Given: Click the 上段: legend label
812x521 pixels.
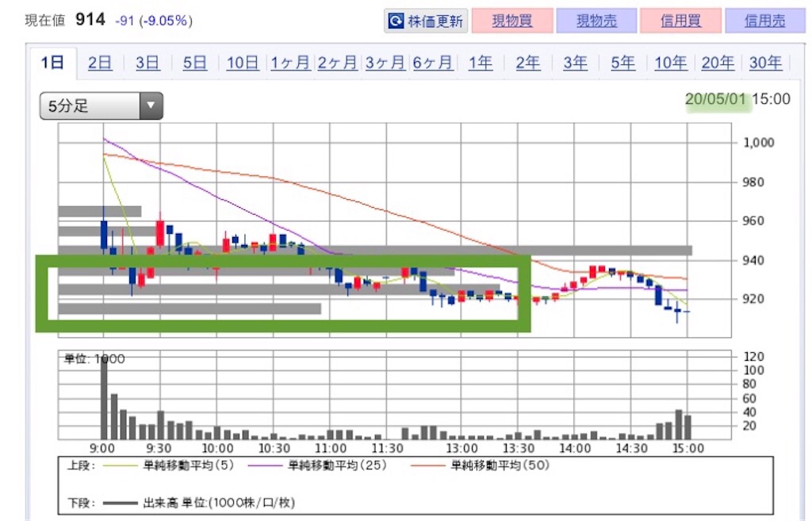Looking at the screenshot, I should (82, 465).
